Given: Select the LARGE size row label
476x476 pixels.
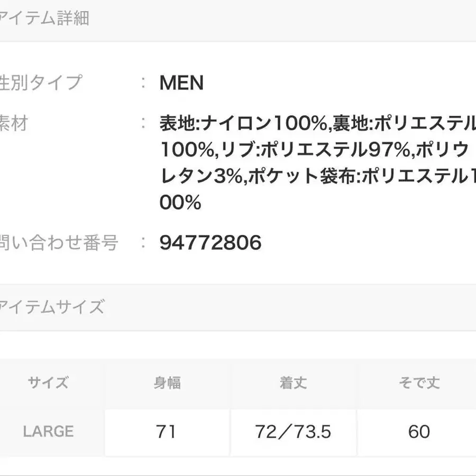Looking at the screenshot, I should click(48, 432).
